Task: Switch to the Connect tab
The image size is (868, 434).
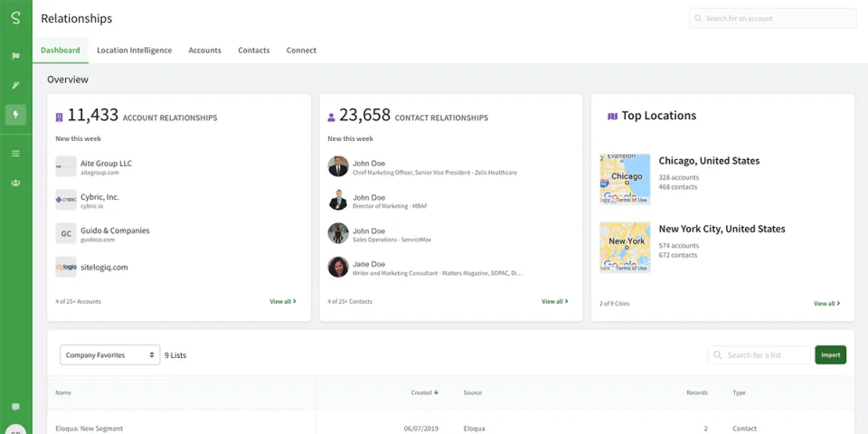Action: tap(301, 50)
